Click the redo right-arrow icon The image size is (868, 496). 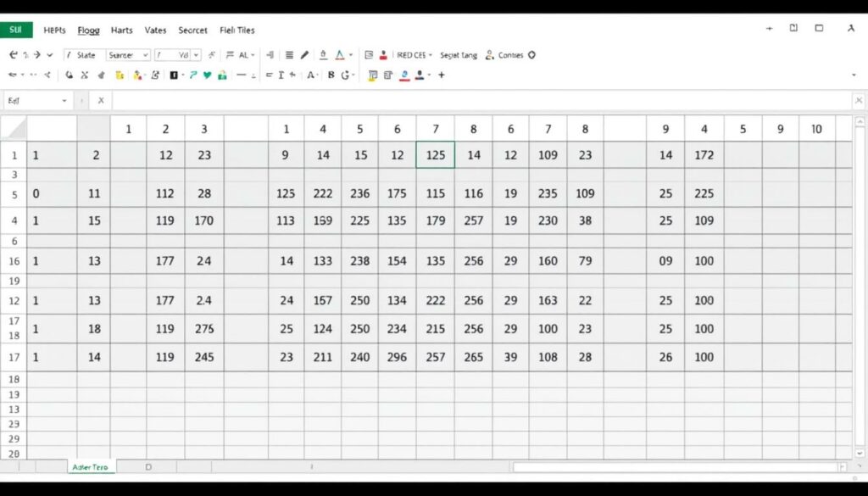37,55
